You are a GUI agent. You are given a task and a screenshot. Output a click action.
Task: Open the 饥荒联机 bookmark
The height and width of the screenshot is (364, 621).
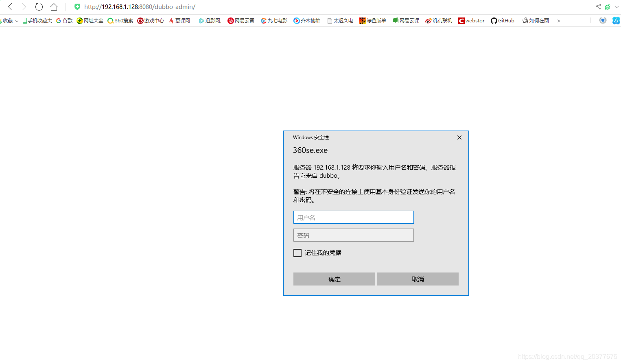pyautogui.click(x=439, y=21)
